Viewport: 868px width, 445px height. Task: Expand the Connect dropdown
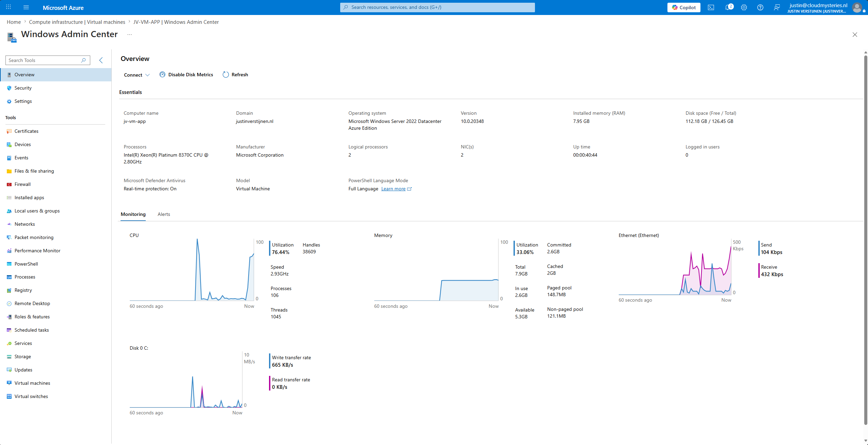pyautogui.click(x=137, y=75)
